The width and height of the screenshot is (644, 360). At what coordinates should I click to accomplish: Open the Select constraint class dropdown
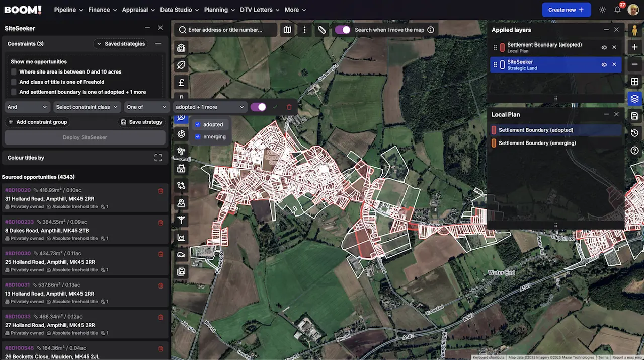click(87, 107)
